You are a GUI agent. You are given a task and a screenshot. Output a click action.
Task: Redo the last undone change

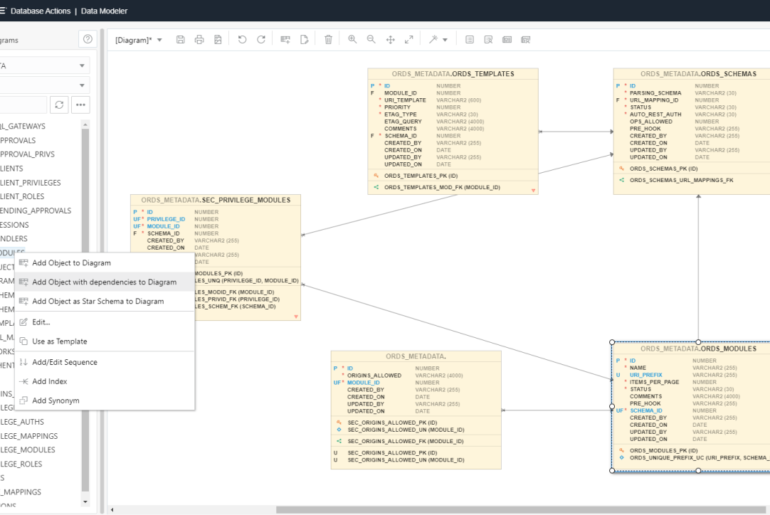pyautogui.click(x=261, y=40)
